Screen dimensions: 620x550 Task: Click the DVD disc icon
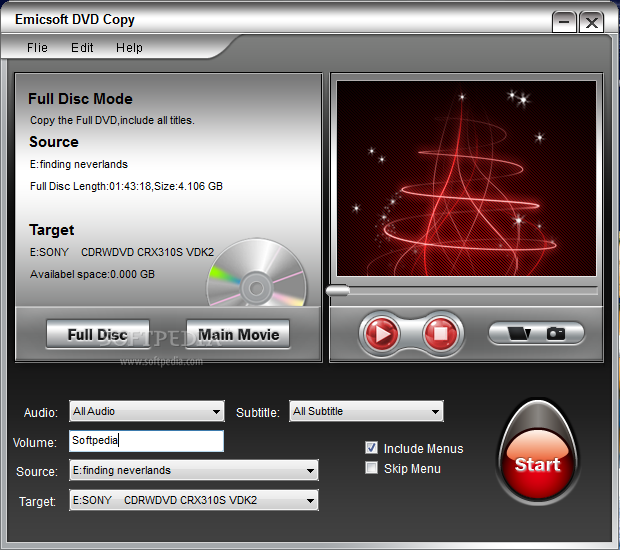coord(256,272)
